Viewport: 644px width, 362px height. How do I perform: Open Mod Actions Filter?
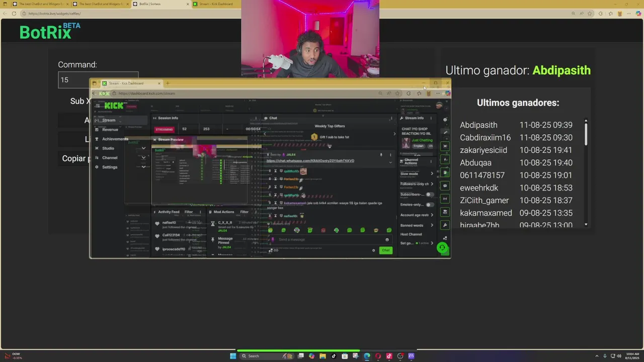(x=244, y=212)
